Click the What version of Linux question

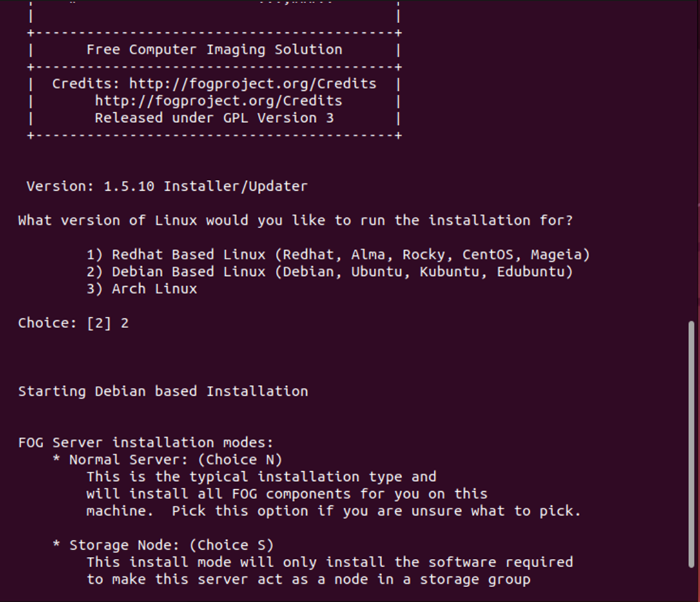(x=295, y=220)
